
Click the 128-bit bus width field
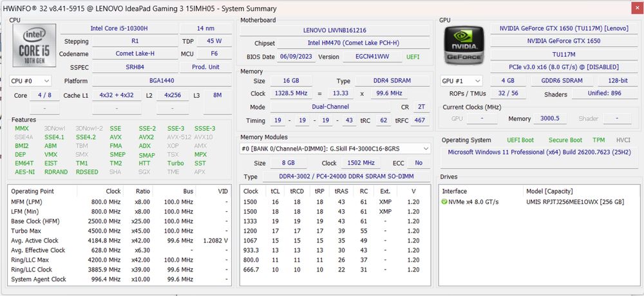click(618, 81)
